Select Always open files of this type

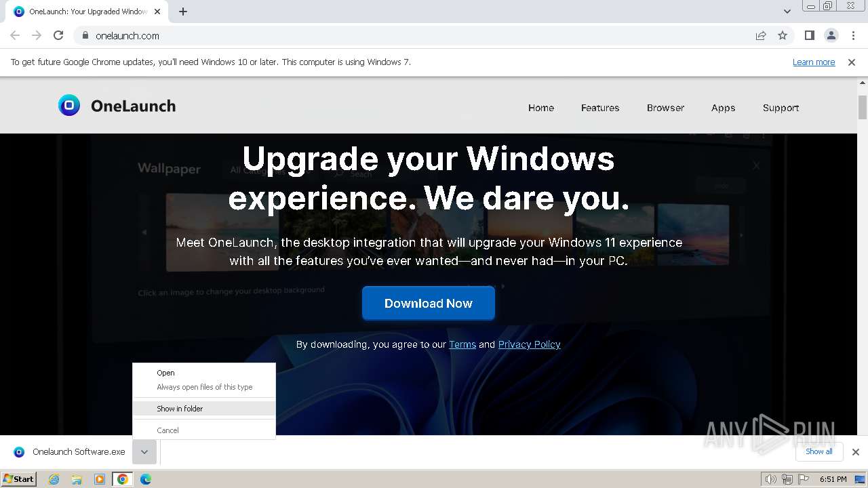(x=204, y=387)
